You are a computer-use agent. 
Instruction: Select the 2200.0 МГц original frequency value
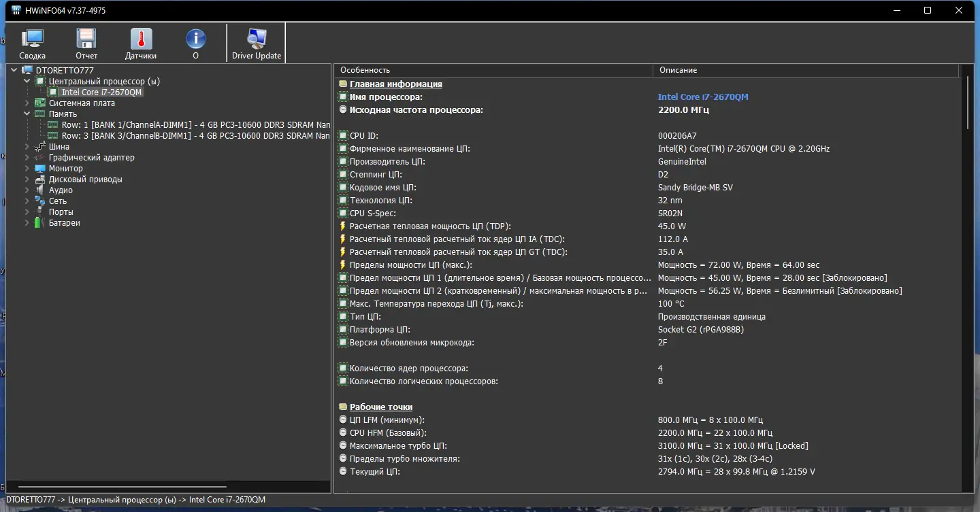click(x=683, y=109)
